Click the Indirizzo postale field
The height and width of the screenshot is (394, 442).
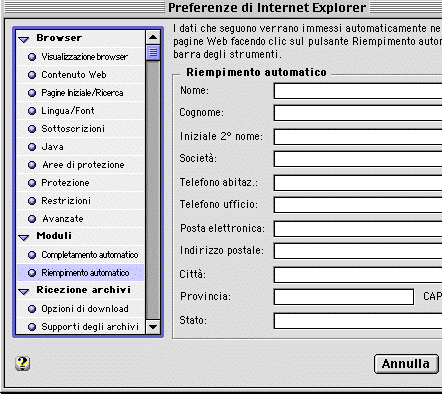(358, 251)
